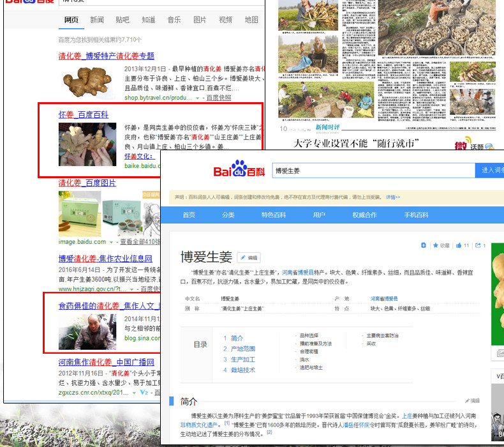Open 首页 in Baike navigation bar
The height and width of the screenshot is (447, 504).
[189, 215]
